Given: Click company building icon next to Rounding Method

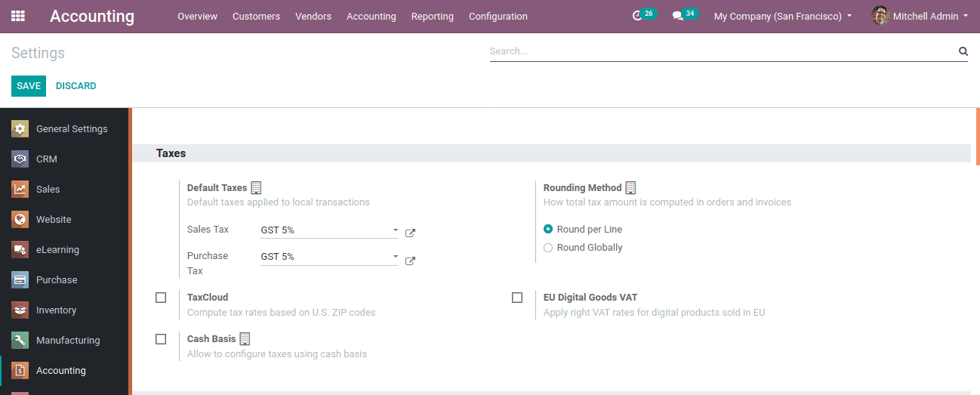Looking at the screenshot, I should point(631,187).
